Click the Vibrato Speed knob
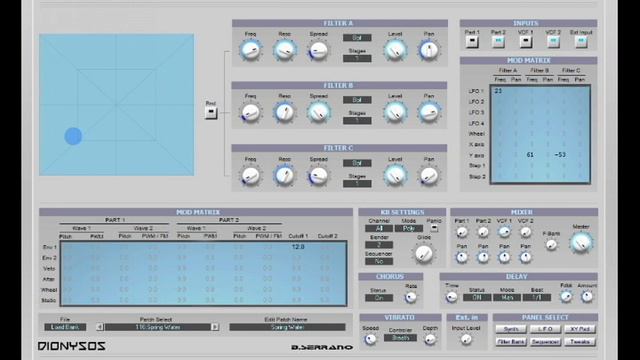640x360 pixels. pyautogui.click(x=370, y=339)
